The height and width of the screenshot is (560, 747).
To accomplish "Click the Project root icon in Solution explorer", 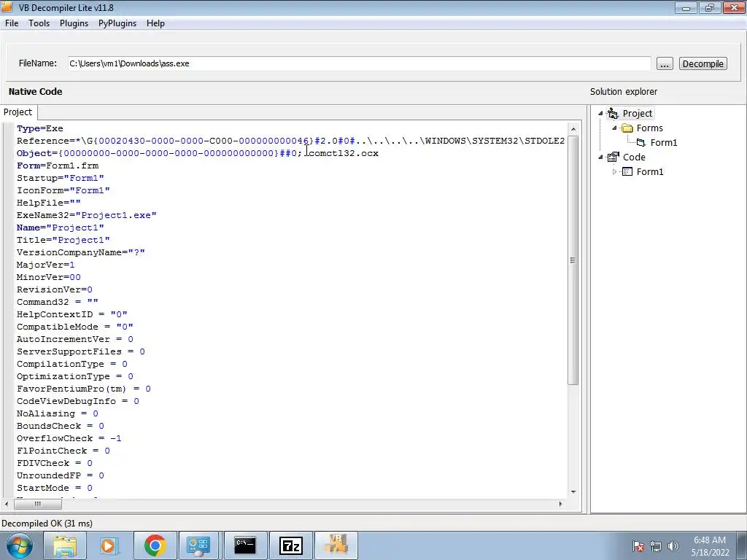I will (613, 113).
